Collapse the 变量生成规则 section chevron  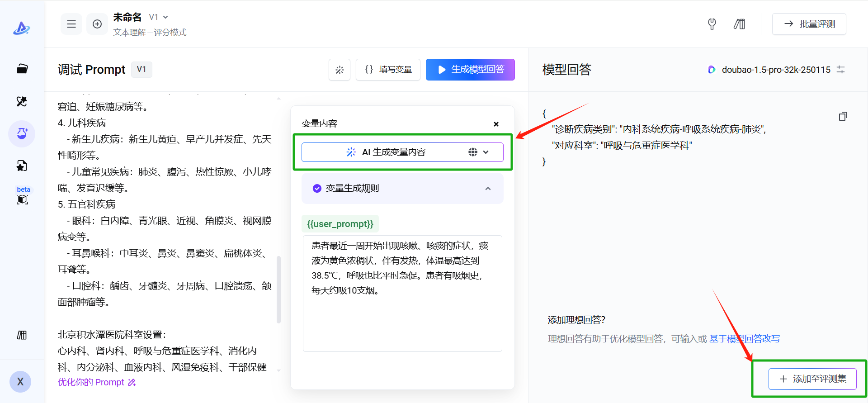[x=488, y=189]
